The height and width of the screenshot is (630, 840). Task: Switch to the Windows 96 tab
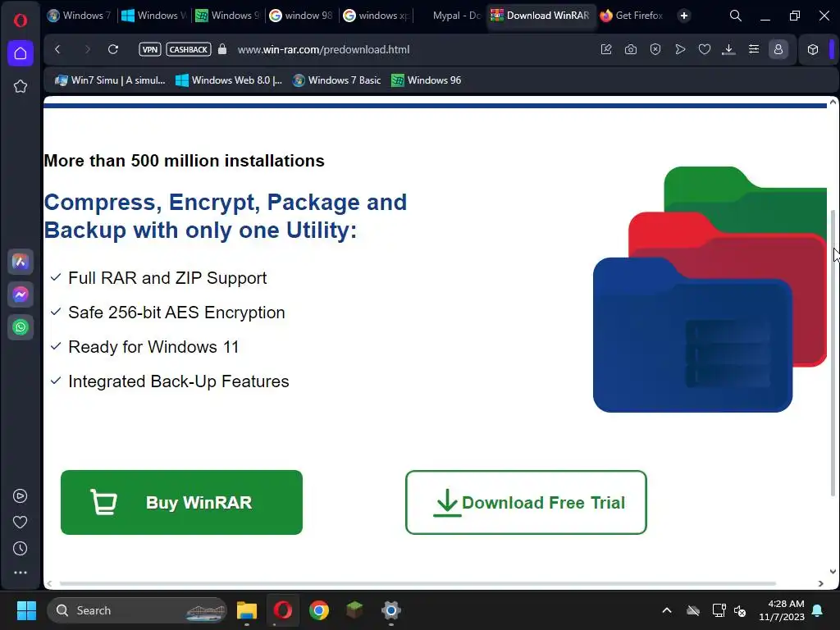point(228,16)
